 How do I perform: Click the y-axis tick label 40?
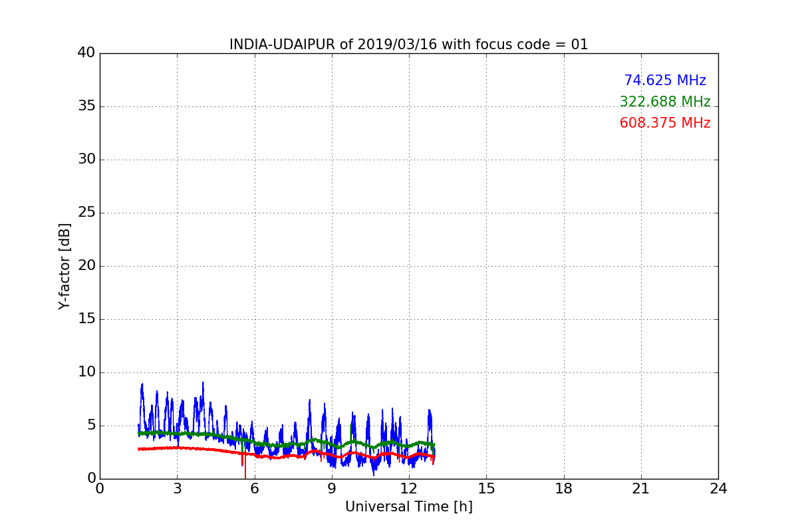(x=86, y=53)
